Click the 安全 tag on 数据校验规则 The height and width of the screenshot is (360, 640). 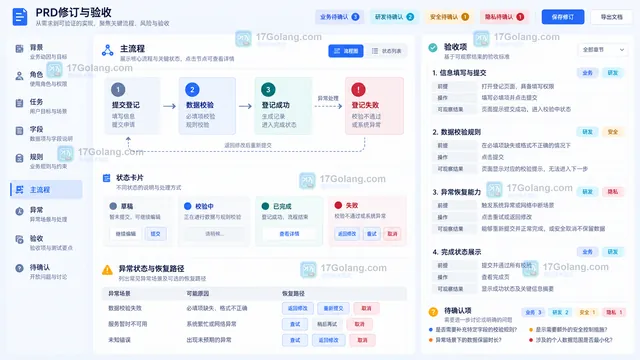(x=613, y=132)
